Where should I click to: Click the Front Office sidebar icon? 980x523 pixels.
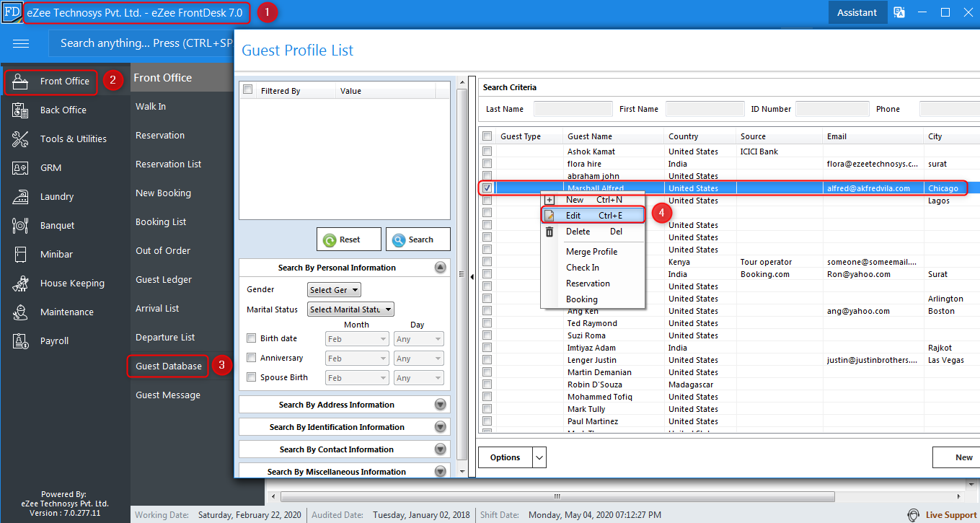tap(20, 82)
